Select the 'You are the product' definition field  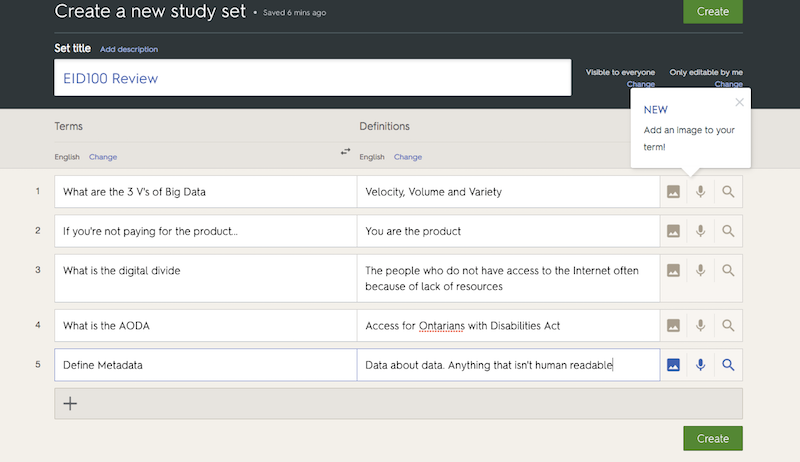click(x=508, y=231)
